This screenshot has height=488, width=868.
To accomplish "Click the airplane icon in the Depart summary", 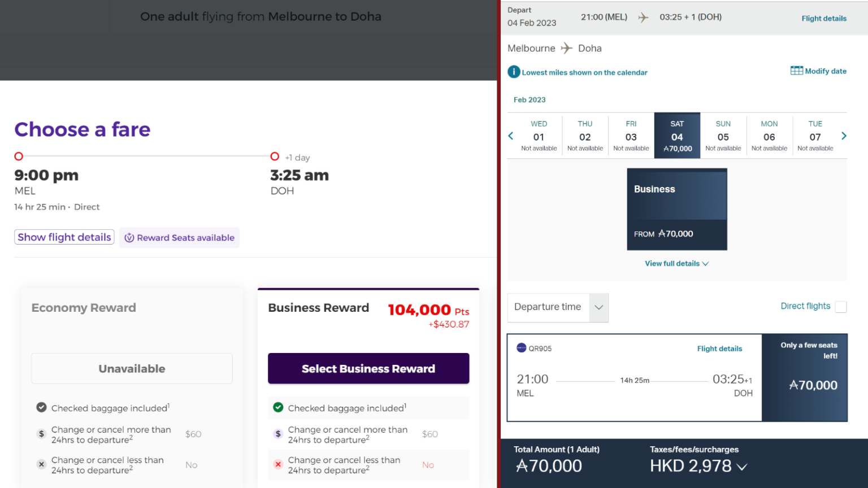I will pyautogui.click(x=643, y=17).
